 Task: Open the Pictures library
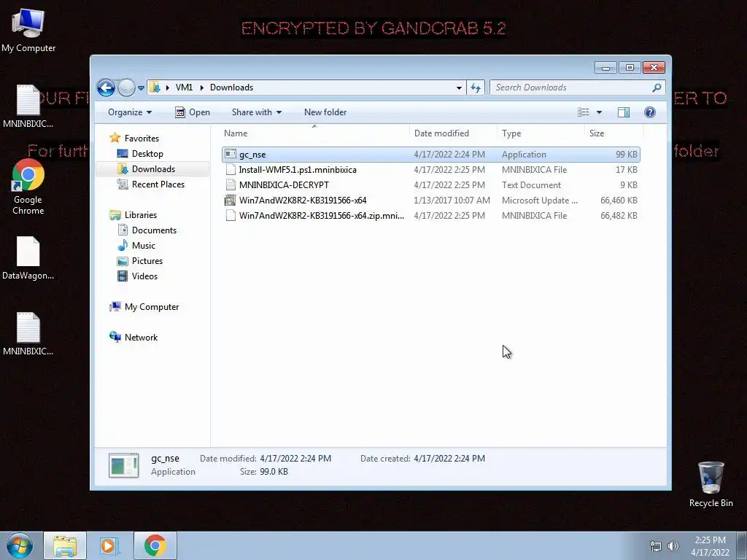(147, 260)
